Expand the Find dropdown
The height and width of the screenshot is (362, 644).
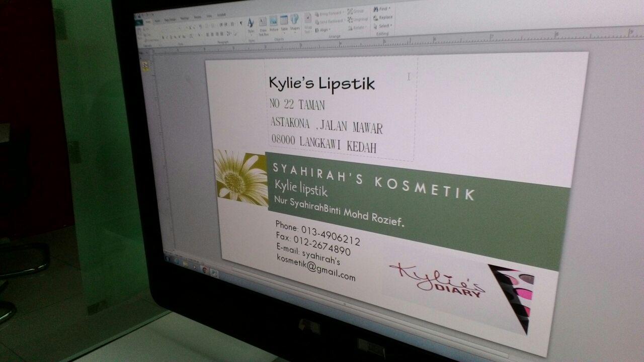[x=382, y=9]
